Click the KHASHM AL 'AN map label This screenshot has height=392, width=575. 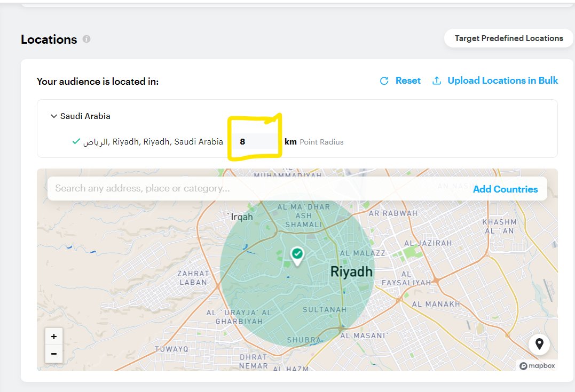(x=500, y=227)
